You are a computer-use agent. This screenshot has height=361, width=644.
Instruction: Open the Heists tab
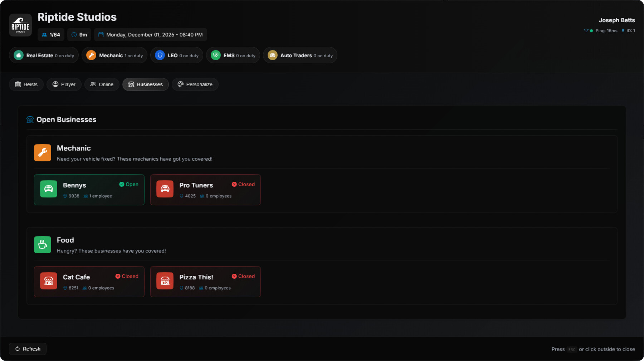coord(26,84)
